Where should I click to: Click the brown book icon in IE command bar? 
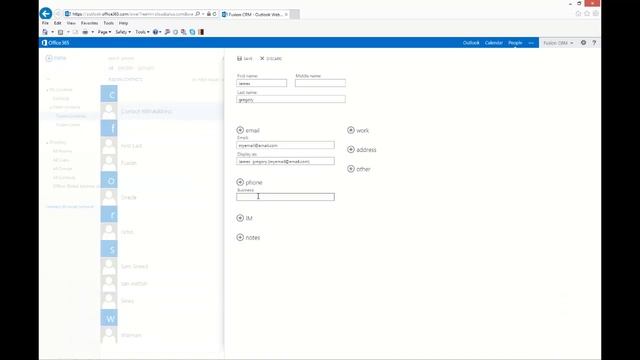coord(201,32)
